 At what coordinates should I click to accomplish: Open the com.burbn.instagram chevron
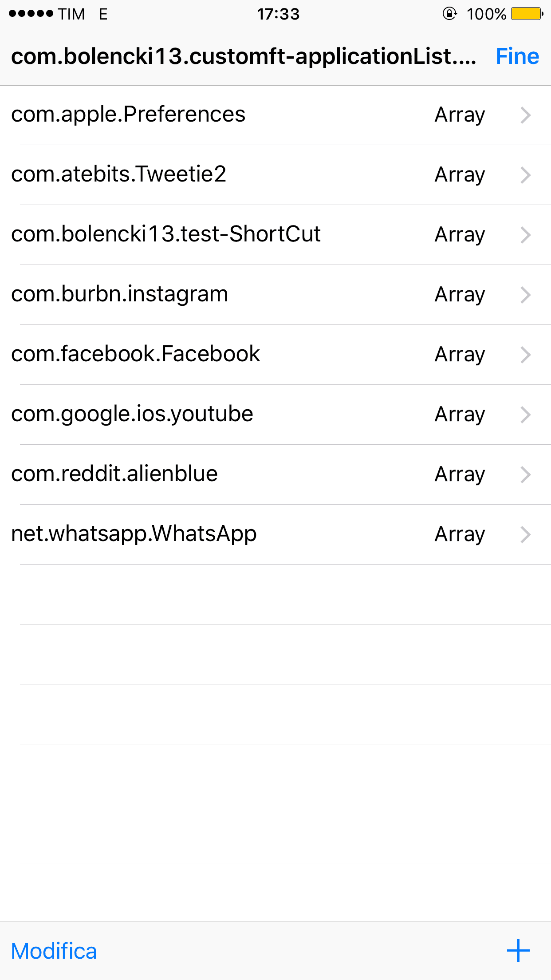click(x=526, y=295)
